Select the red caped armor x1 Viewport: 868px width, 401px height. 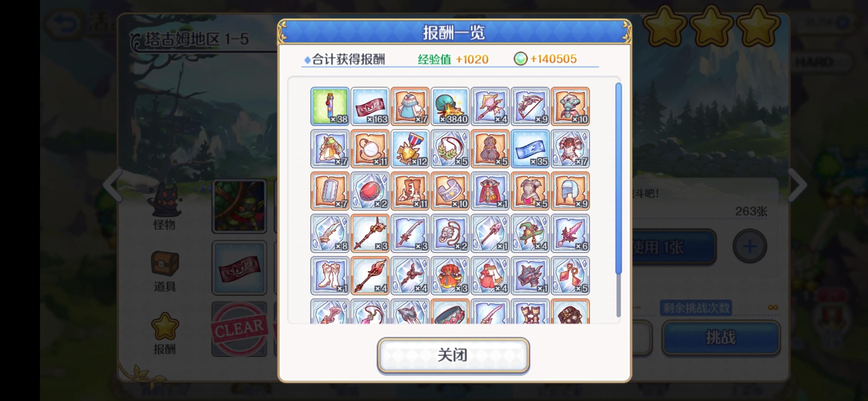tap(490, 191)
